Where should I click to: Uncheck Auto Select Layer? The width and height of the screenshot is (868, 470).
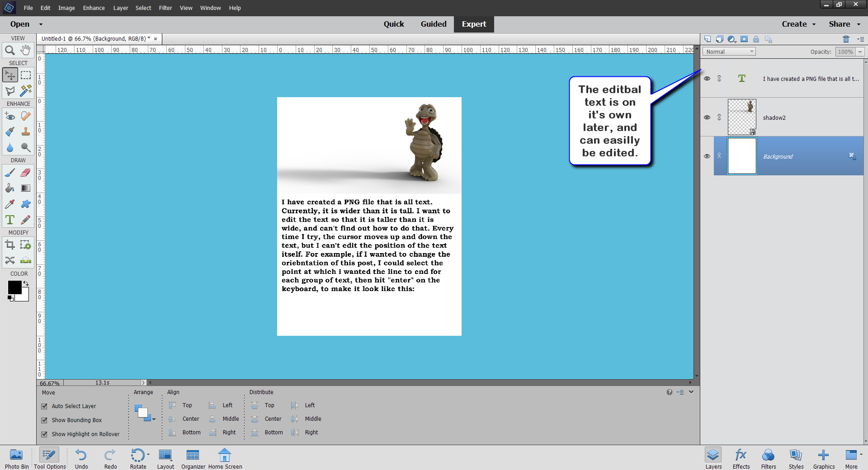coord(44,406)
